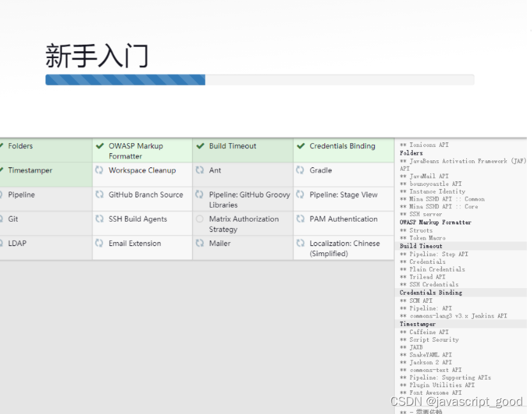532x414 pixels.
Task: Click the Credentials Binding plugin name
Action: 342,146
